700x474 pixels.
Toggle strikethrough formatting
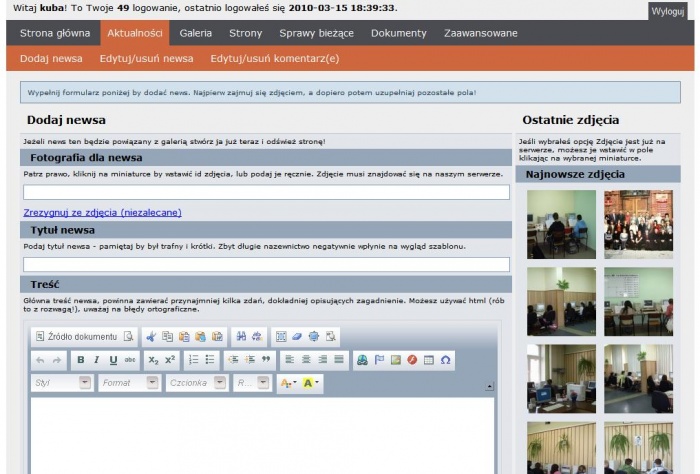tap(130, 360)
